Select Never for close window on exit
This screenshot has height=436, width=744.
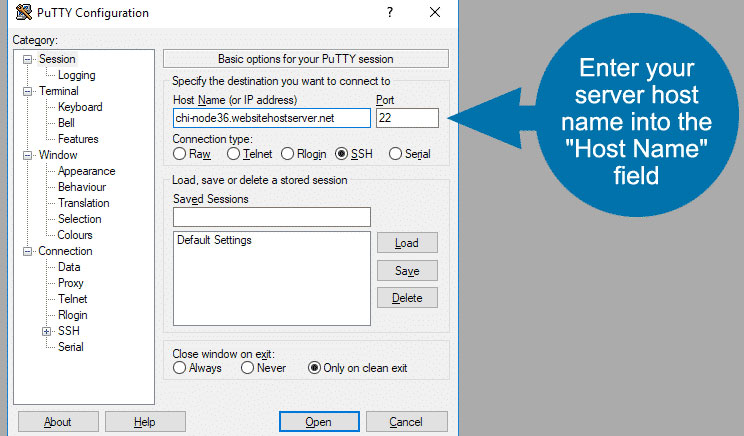click(247, 368)
